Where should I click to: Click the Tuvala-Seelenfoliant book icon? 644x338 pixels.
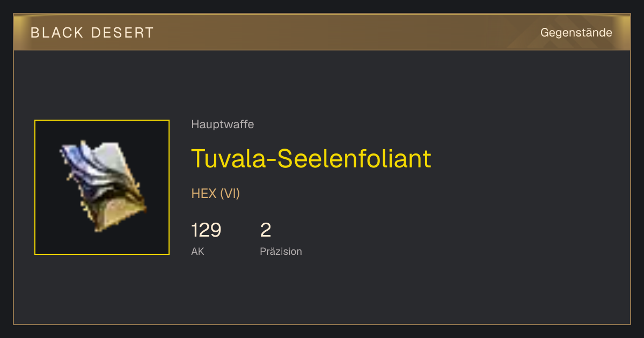[102, 187]
